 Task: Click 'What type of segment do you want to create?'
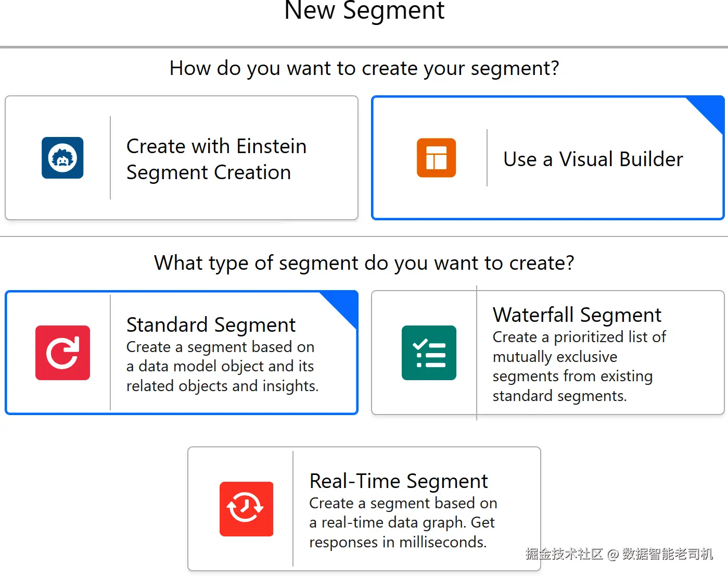tap(364, 263)
